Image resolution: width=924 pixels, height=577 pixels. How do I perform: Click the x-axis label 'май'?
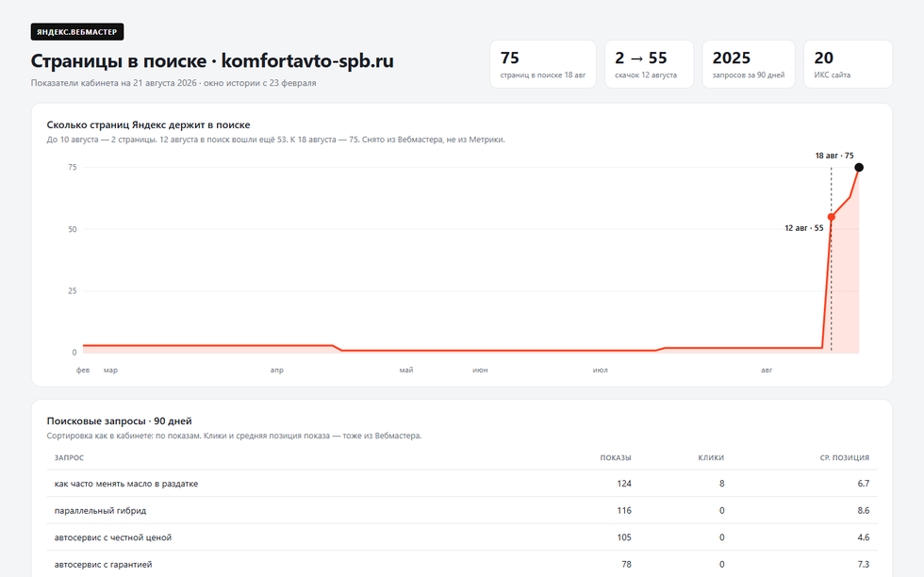(406, 371)
